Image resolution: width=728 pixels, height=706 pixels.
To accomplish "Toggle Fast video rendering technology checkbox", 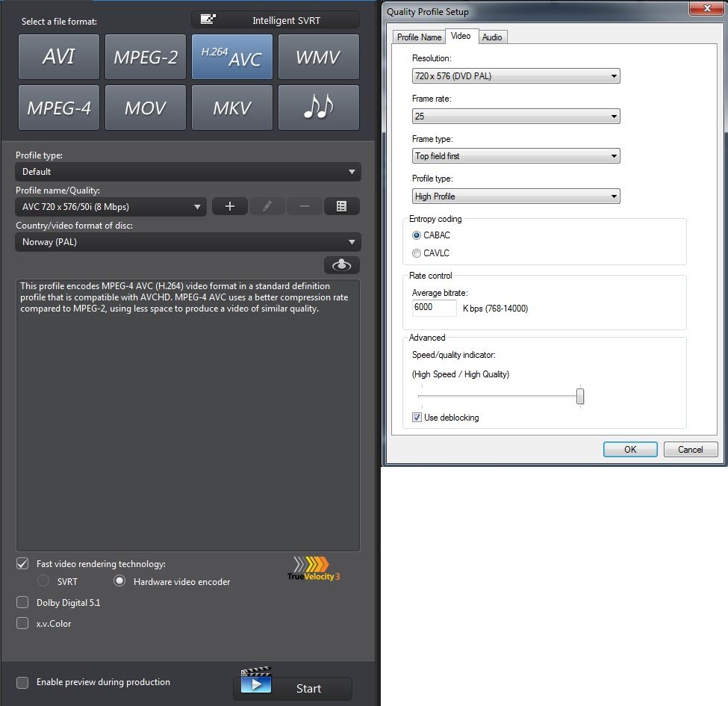I will tap(22, 563).
